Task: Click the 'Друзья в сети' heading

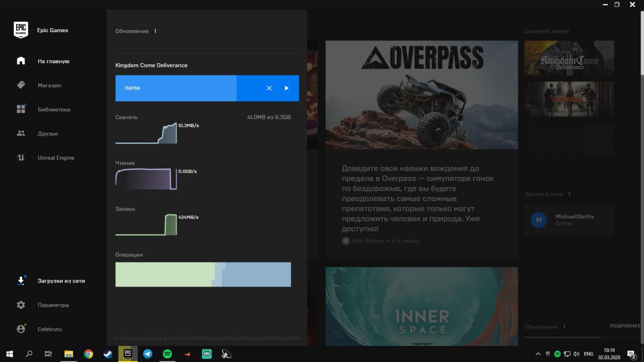Action: 543,194
